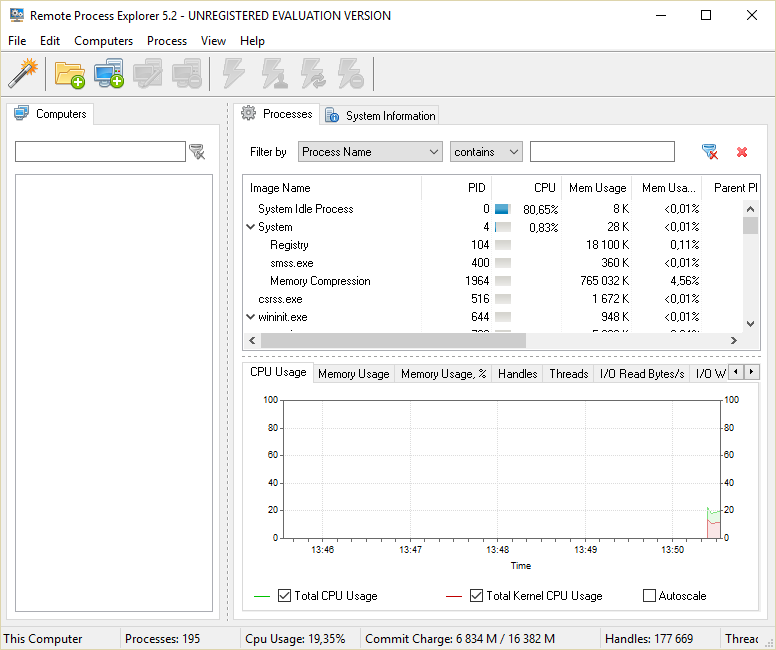The height and width of the screenshot is (650, 776).
Task: Click the horizontal scrollbar right arrow
Action: (x=734, y=341)
